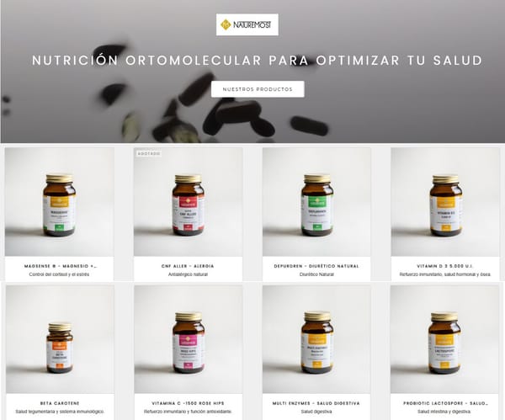Open the Beta Carotene small bottle image

point(60,339)
